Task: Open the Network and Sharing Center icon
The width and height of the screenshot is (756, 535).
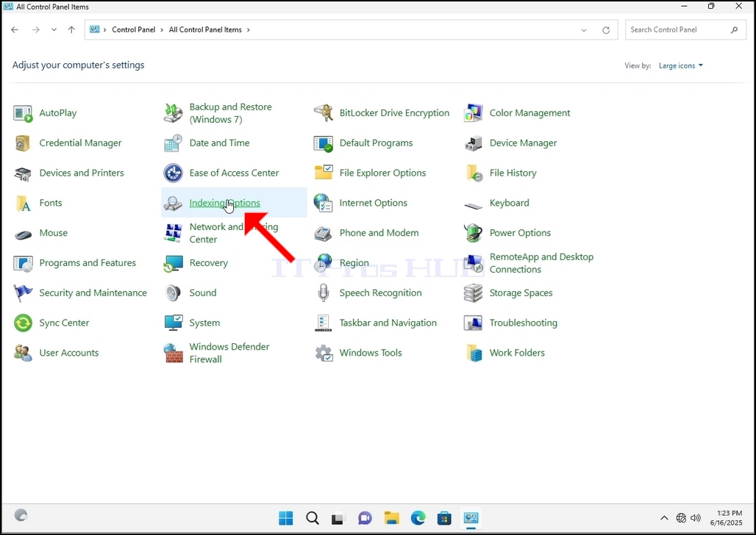Action: point(173,233)
